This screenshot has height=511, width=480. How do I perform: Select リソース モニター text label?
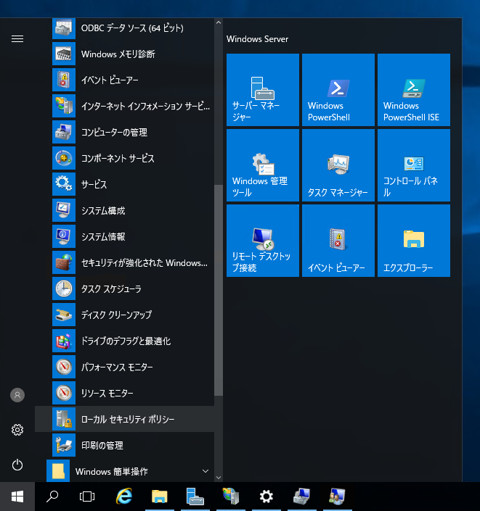[107, 393]
